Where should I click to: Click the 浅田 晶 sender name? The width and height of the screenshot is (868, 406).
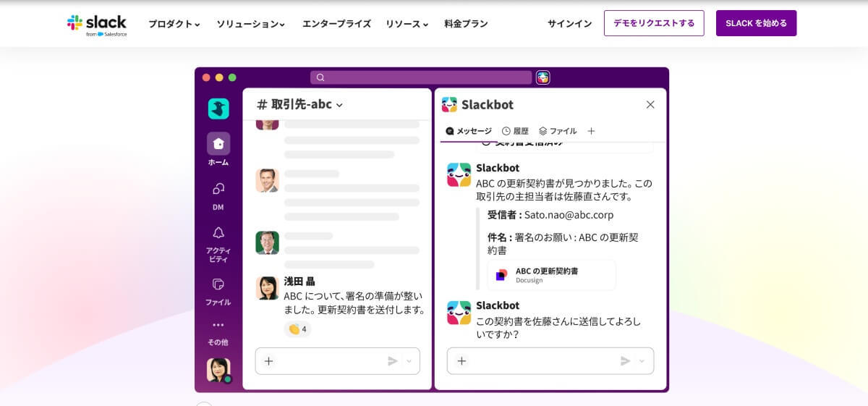tap(299, 281)
